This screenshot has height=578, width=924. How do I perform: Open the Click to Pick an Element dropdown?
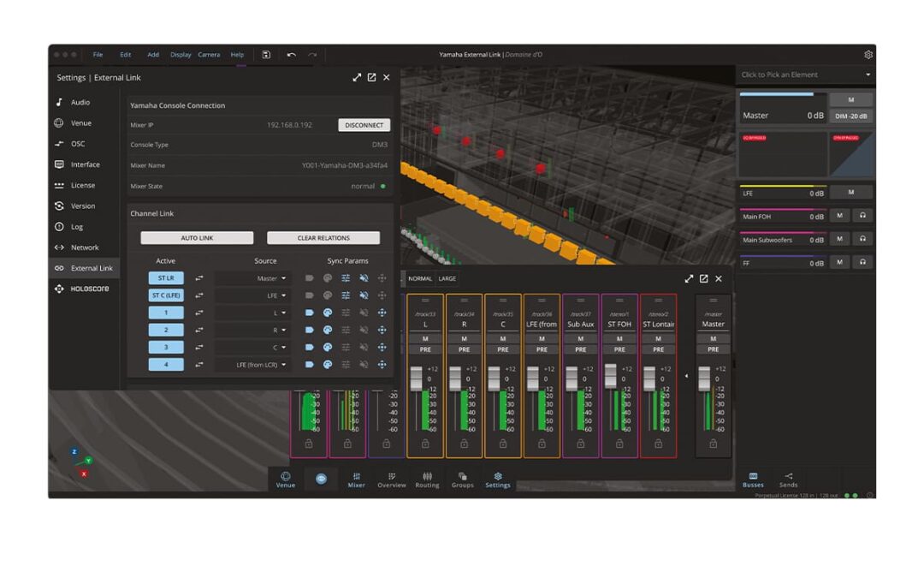click(x=806, y=74)
